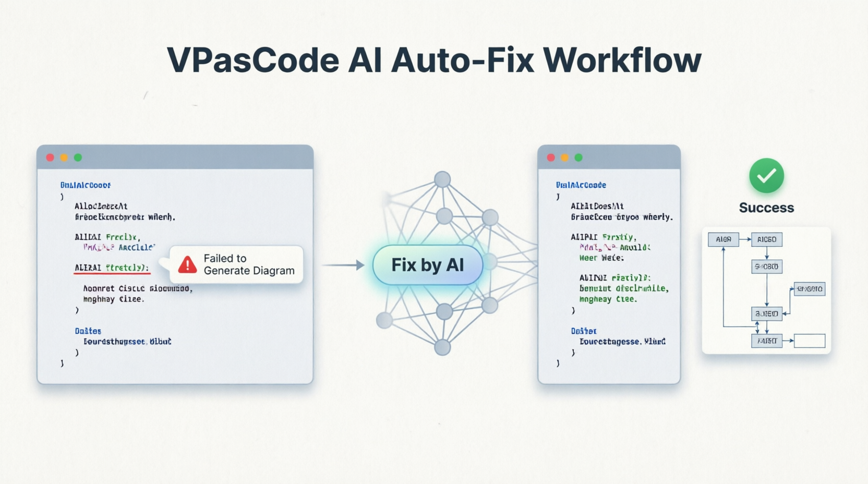Click red close dot on right code window
Viewport: 868px width, 484px height.
coord(551,158)
